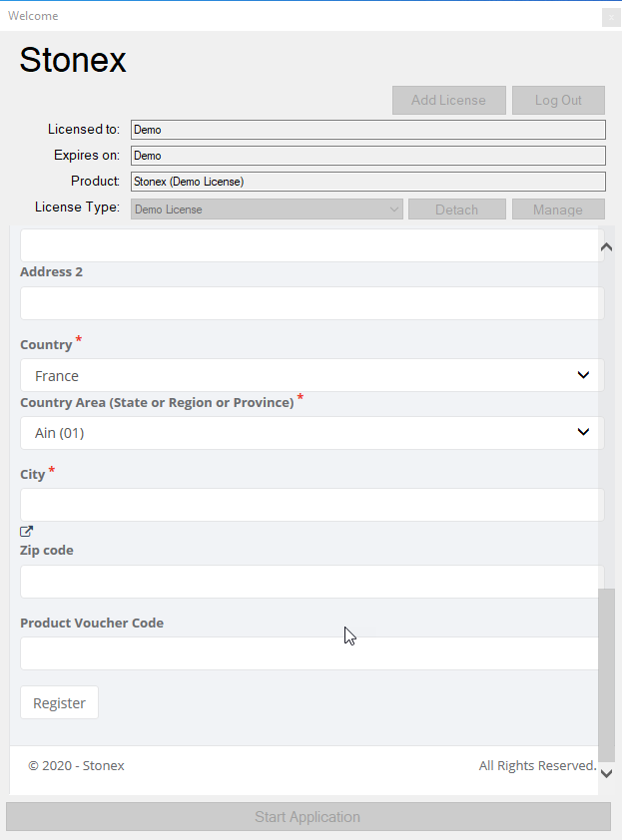Focus the Product Voucher Code field
The height and width of the screenshot is (840, 622).
point(310,653)
